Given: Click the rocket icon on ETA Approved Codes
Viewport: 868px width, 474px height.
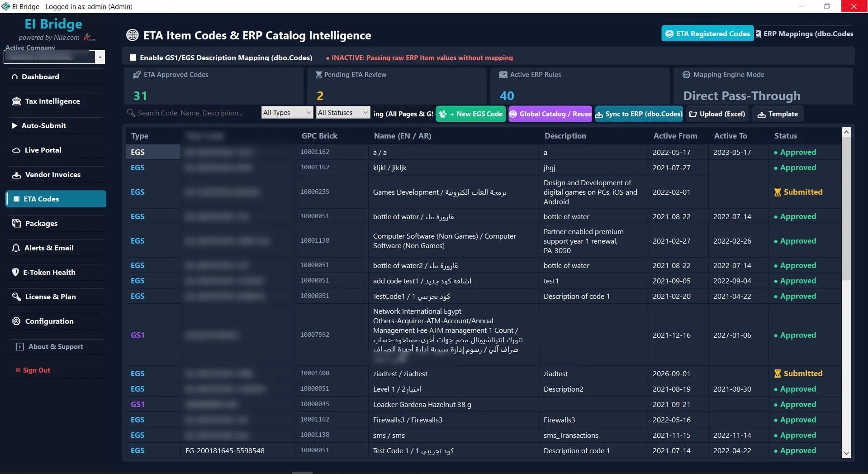Looking at the screenshot, I should [x=137, y=75].
